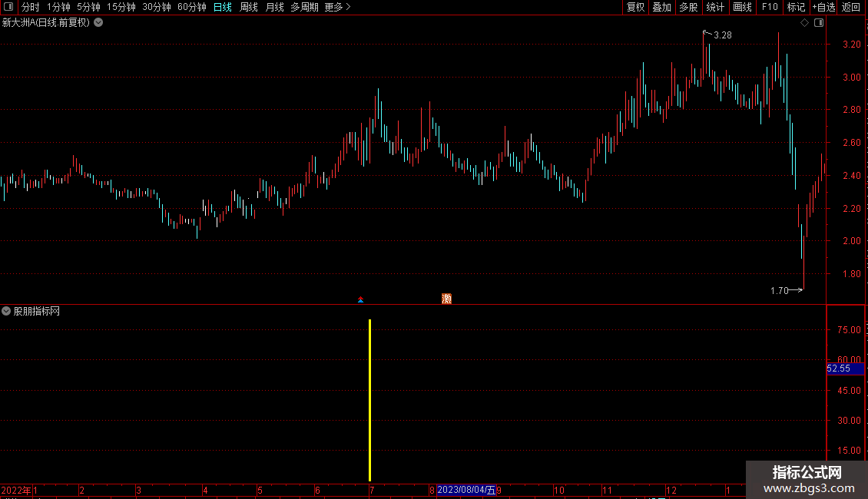
Task: Click the 1.70 low price label
Action: 780,290
